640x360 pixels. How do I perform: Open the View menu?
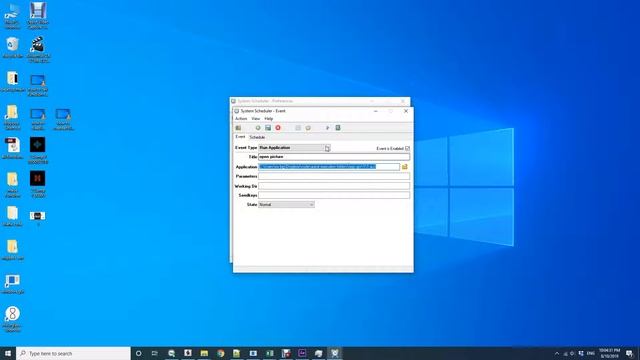coord(256,119)
